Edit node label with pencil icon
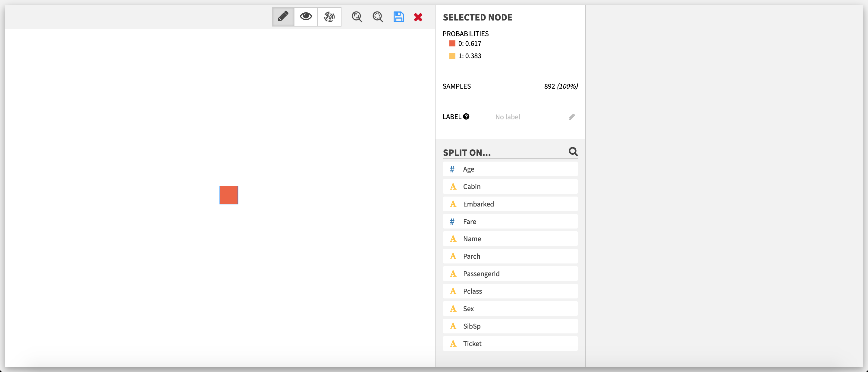Image resolution: width=868 pixels, height=372 pixels. (571, 117)
